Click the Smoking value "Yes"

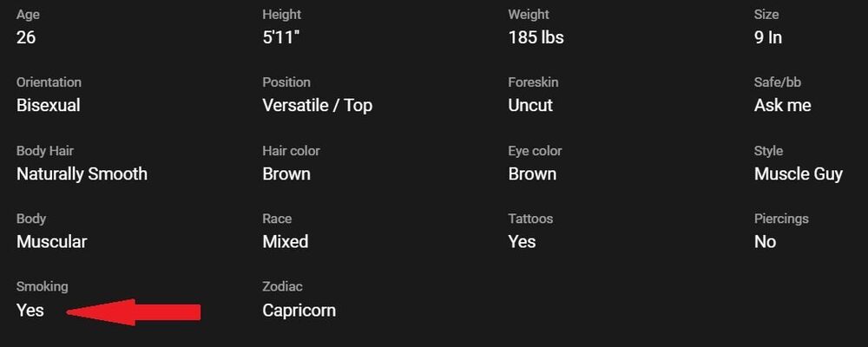click(x=30, y=310)
